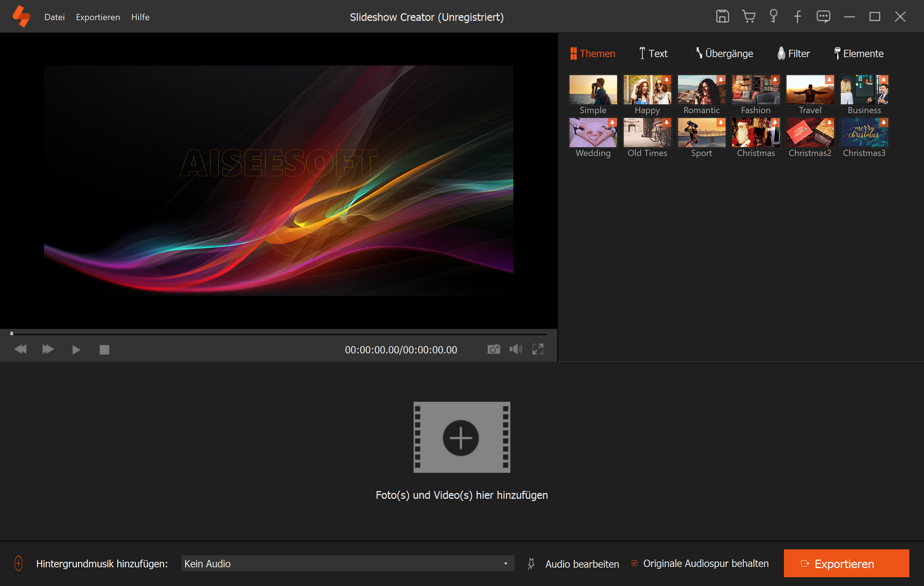The width and height of the screenshot is (924, 586).
Task: Click the orange Exportieren button
Action: [846, 564]
